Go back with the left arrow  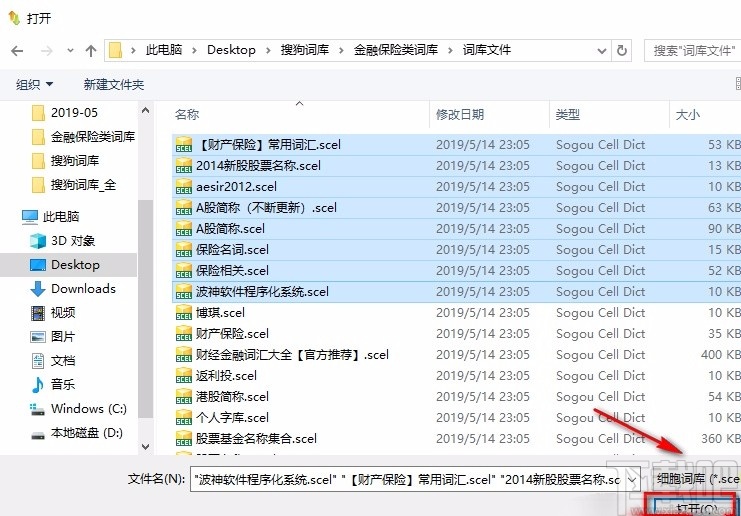[x=17, y=50]
